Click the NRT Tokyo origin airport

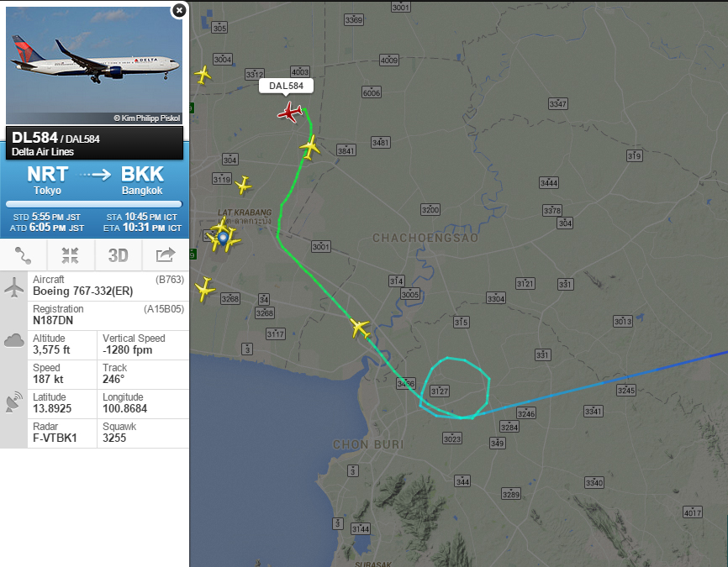pyautogui.click(x=47, y=181)
